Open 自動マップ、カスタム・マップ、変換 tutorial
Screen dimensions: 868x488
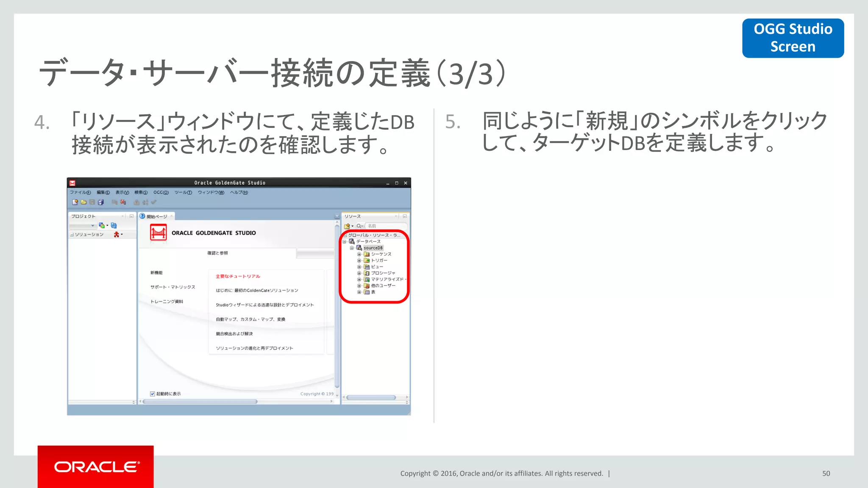250,319
